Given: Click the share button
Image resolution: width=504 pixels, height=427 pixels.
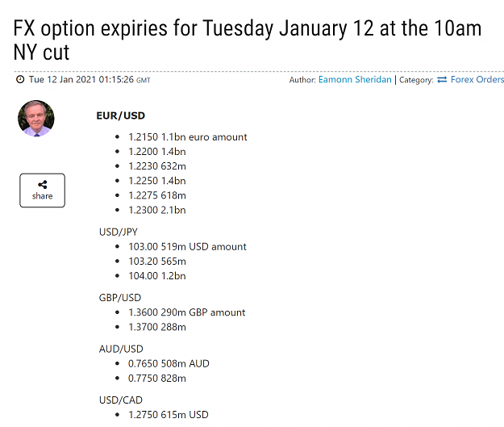Looking at the screenshot, I should (42, 190).
